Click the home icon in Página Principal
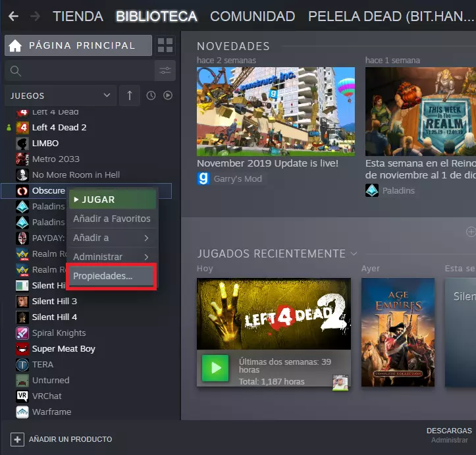 tap(15, 45)
